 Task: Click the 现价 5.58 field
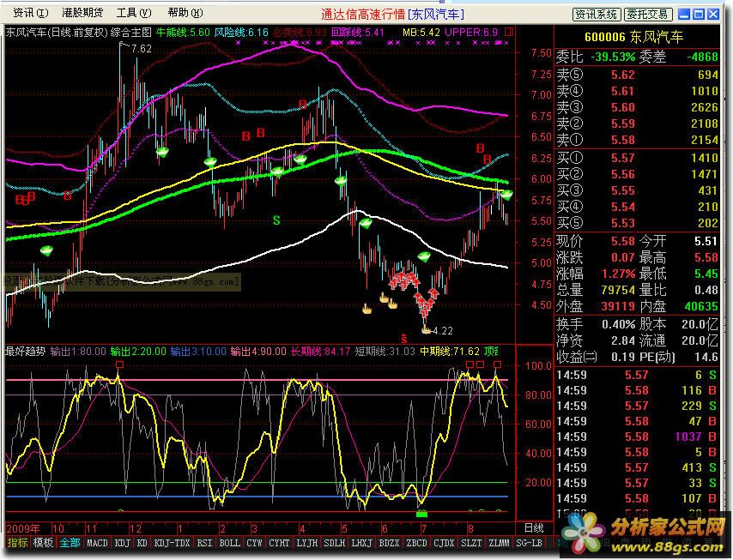pyautogui.click(x=596, y=242)
